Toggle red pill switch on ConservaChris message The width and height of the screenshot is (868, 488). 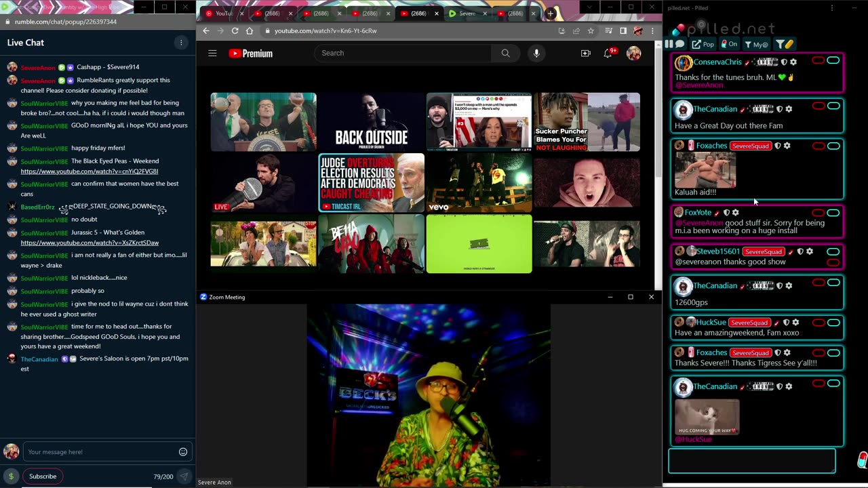pos(818,61)
